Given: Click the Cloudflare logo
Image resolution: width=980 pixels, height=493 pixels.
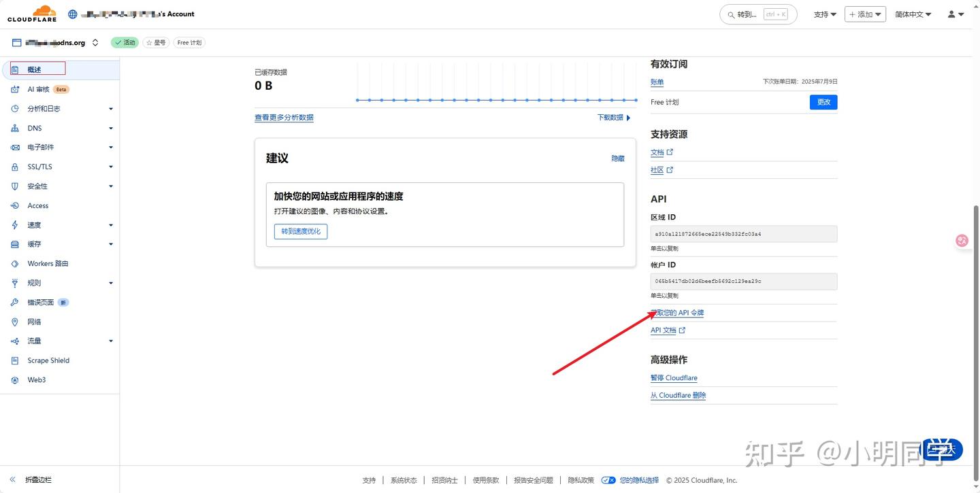Looking at the screenshot, I should (31, 13).
